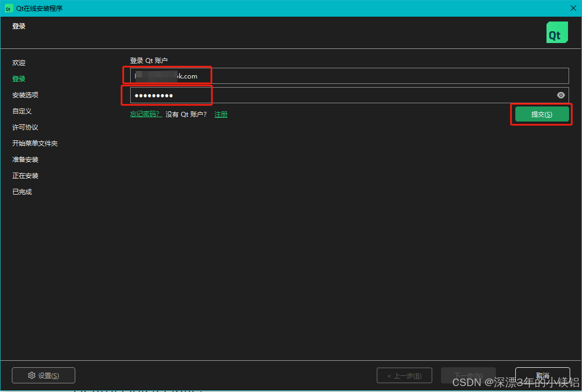The width and height of the screenshot is (582, 392).
Task: Select the 开始菜单文件夹 step in the sidebar
Action: (x=35, y=143)
